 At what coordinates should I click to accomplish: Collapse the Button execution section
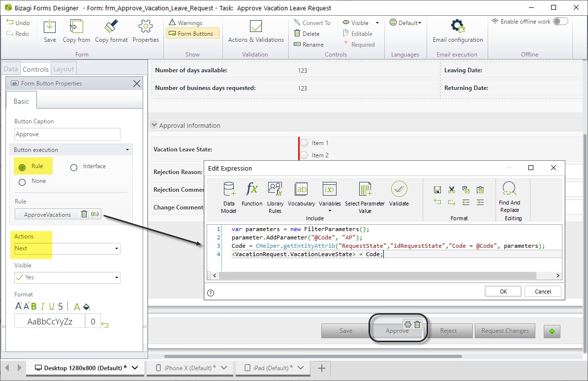127,150
